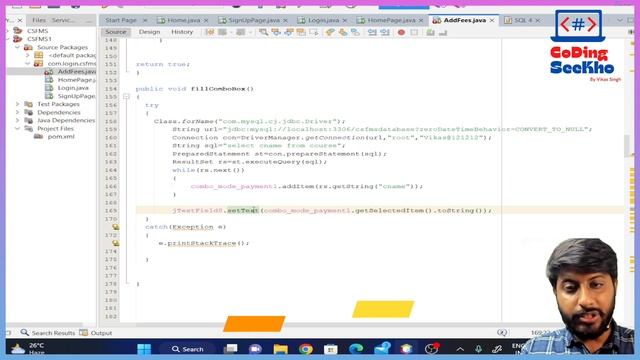The image size is (640, 360).
Task: Click the Uncomment toolbar icon
Action: (x=443, y=32)
